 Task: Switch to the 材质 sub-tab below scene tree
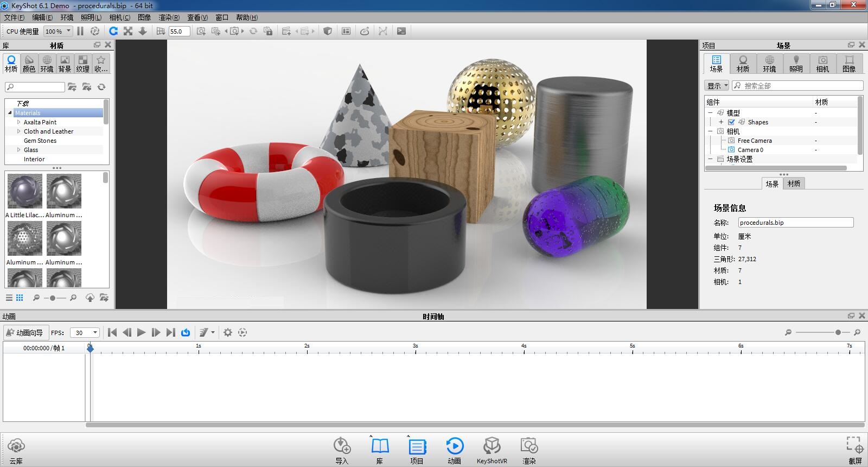coord(794,184)
